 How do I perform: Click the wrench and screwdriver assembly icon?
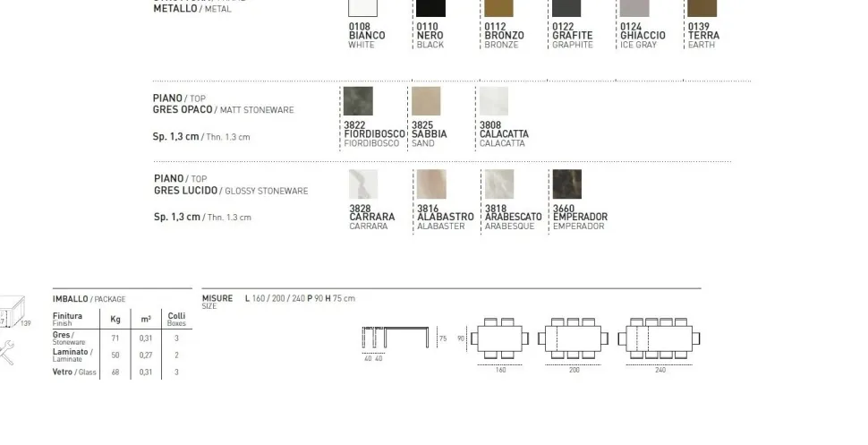[x=6, y=353]
